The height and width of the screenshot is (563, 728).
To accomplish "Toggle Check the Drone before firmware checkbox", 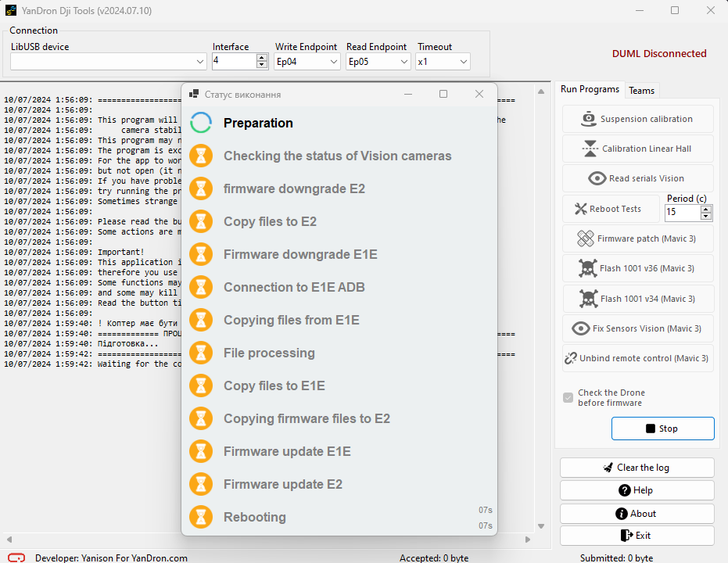I will point(568,398).
